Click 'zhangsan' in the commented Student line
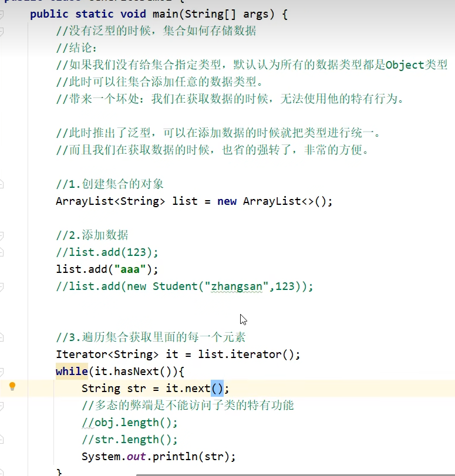Viewport: 455px width, 476px height. click(x=237, y=286)
